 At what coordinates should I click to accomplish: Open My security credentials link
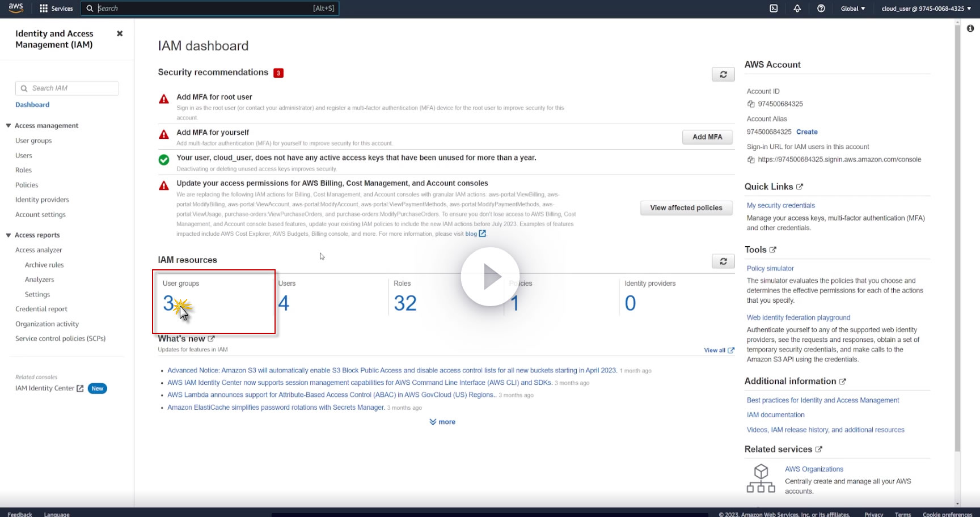click(x=780, y=205)
